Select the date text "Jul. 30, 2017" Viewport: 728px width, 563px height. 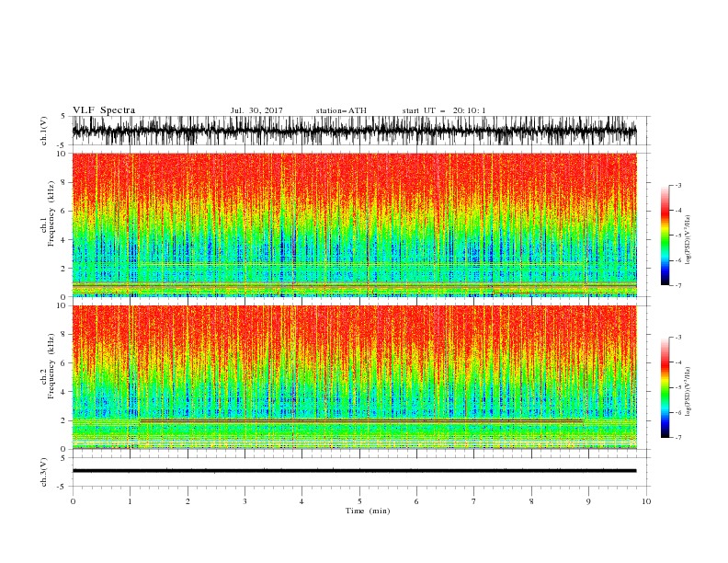click(256, 110)
